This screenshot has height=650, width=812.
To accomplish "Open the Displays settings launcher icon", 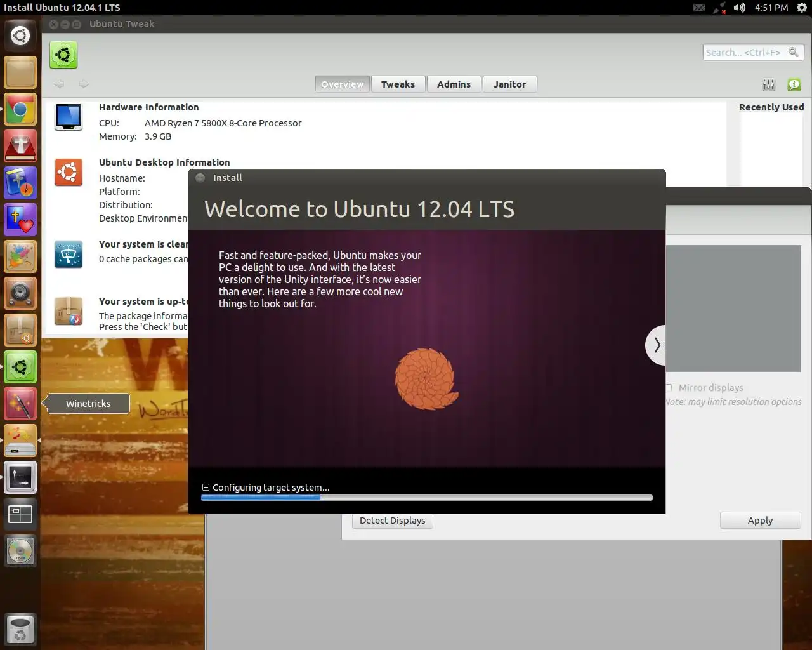I will pyautogui.click(x=20, y=477).
